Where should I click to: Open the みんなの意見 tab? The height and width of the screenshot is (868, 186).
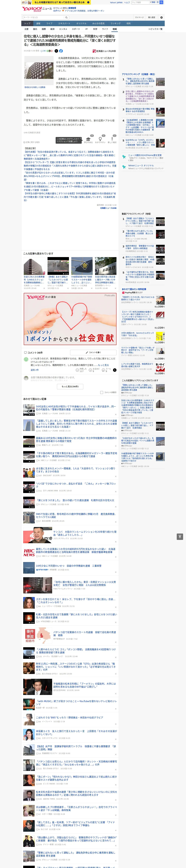[99, 24]
